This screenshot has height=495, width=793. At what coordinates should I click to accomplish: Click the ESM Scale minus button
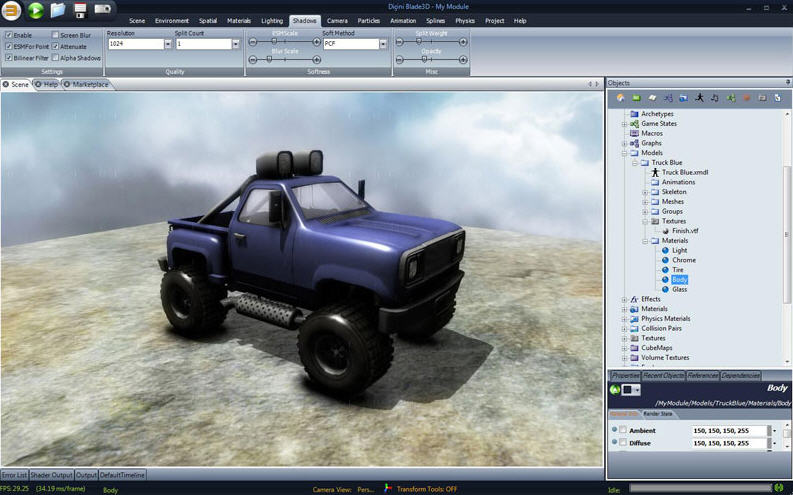253,42
